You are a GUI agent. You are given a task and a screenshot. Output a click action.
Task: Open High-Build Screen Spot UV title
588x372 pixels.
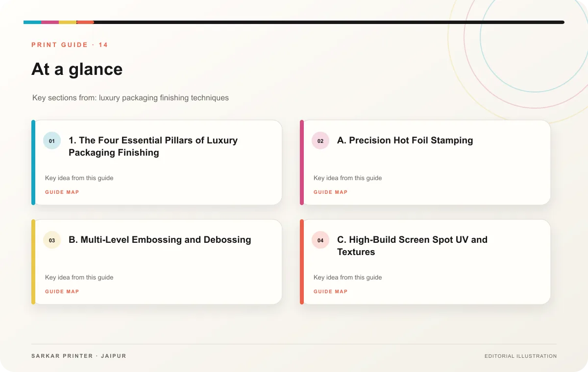pos(412,246)
